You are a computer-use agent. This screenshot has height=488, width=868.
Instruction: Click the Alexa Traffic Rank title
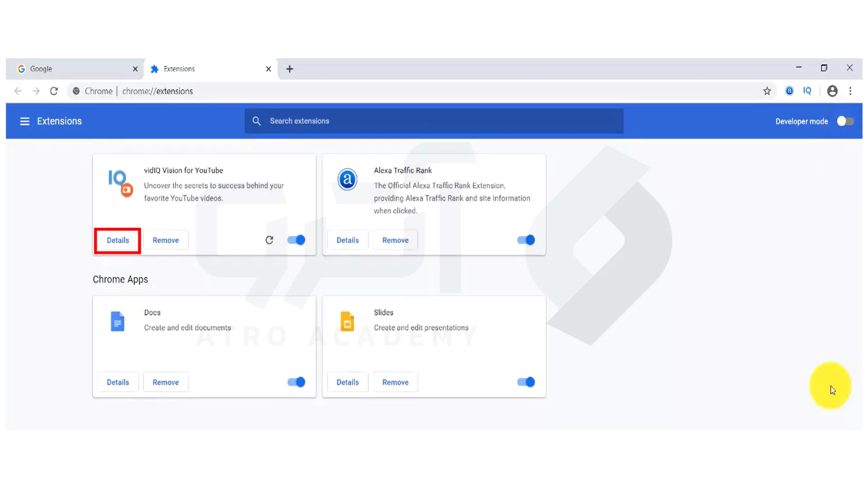[x=403, y=170]
